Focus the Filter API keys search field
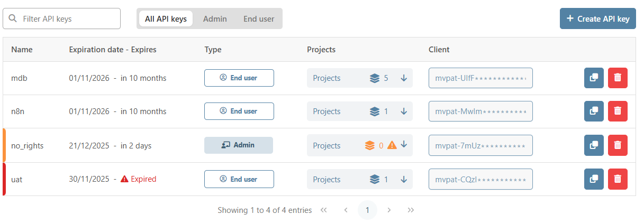Image resolution: width=644 pixels, height=224 pixels. 67,18
